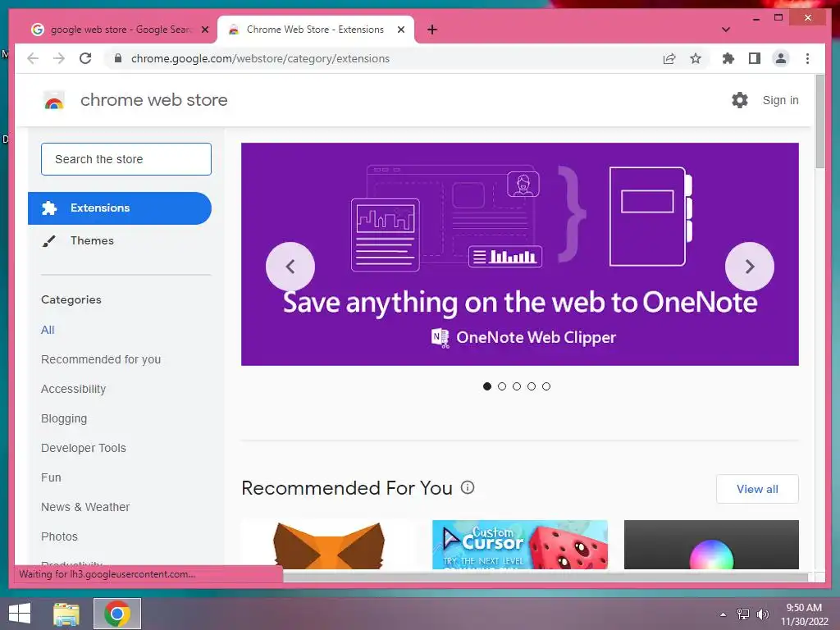Click Sign in link
The height and width of the screenshot is (630, 840).
click(x=780, y=100)
